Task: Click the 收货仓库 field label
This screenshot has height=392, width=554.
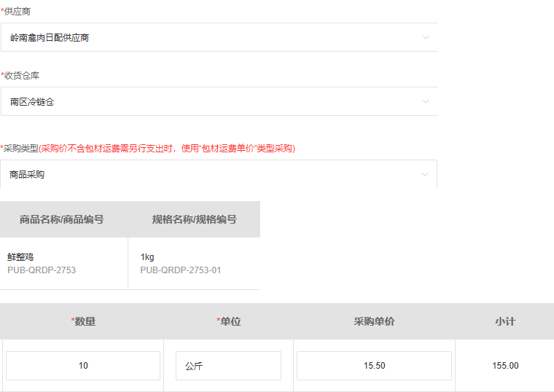Action: pyautogui.click(x=20, y=76)
